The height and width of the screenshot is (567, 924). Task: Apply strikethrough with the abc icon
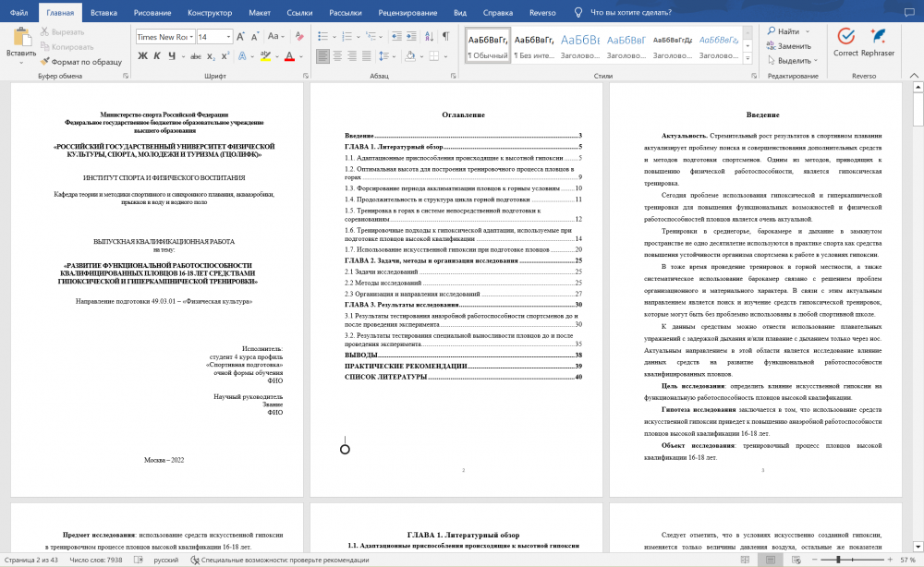pyautogui.click(x=196, y=56)
